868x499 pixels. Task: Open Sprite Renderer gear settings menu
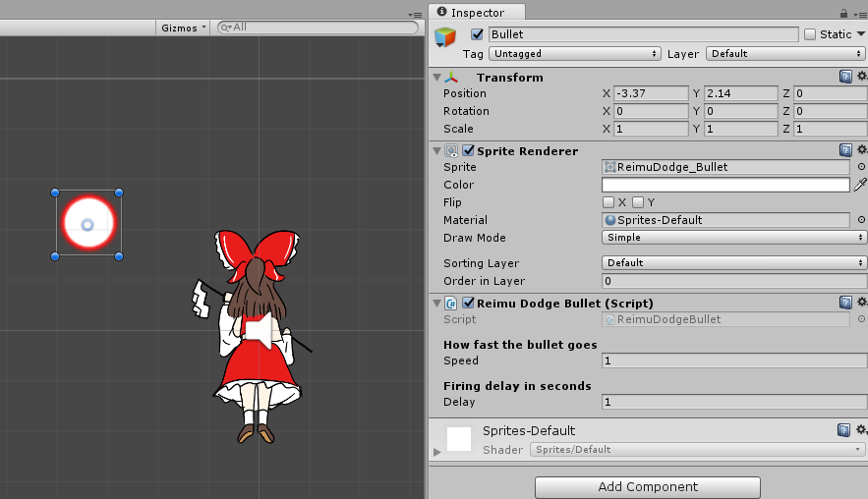pos(862,149)
